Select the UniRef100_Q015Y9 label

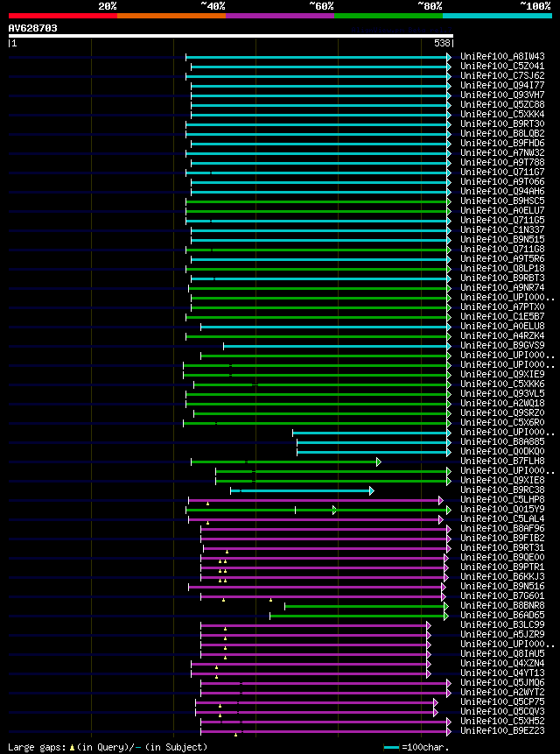click(502, 510)
